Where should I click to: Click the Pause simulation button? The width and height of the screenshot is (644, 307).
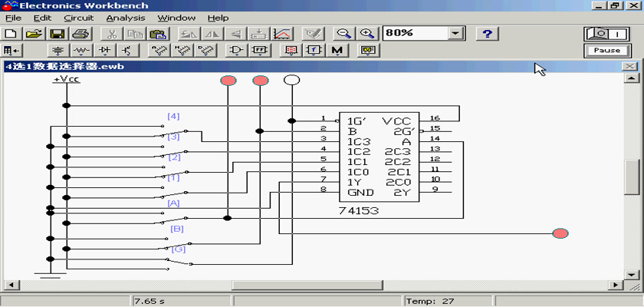pyautogui.click(x=606, y=51)
